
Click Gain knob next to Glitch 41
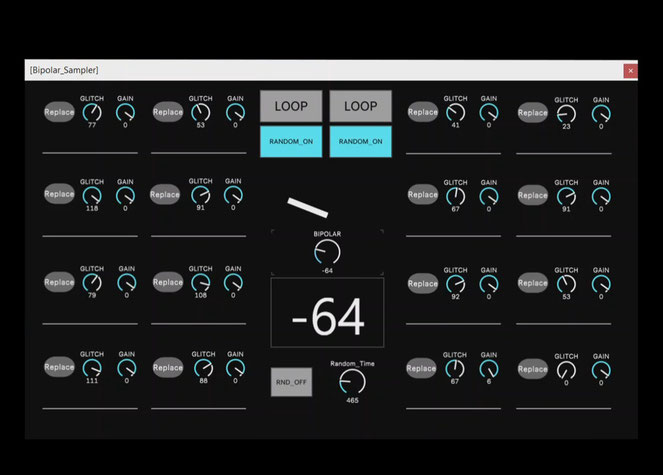tap(489, 113)
